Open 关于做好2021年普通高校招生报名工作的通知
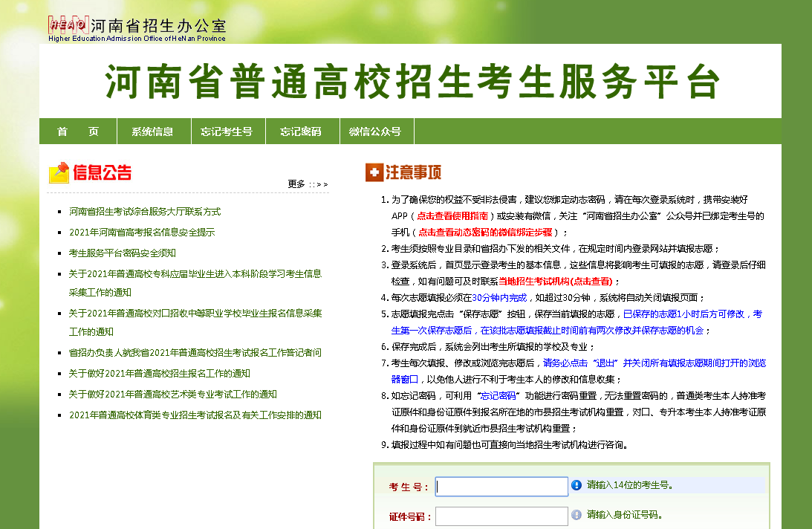Screen dimensions: 812x529 (x=160, y=373)
